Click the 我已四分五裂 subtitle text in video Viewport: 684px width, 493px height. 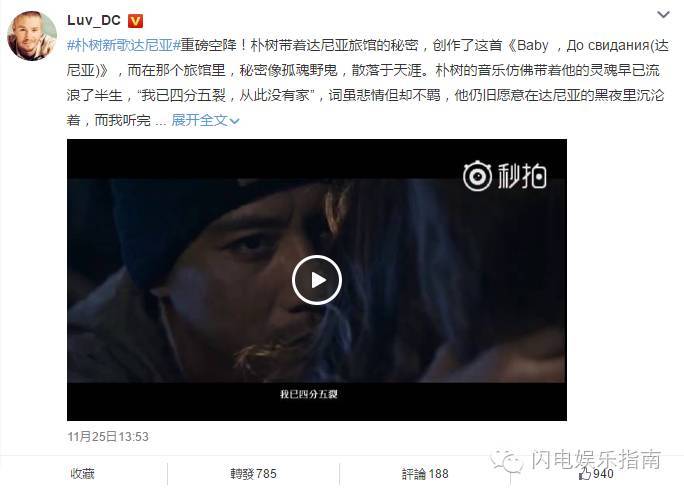[308, 394]
